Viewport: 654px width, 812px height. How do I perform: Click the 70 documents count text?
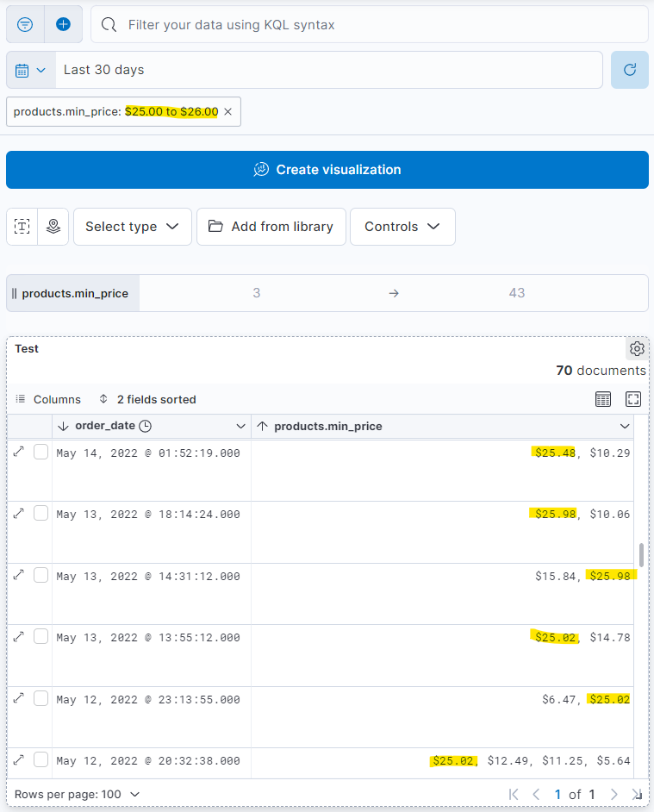(x=601, y=371)
